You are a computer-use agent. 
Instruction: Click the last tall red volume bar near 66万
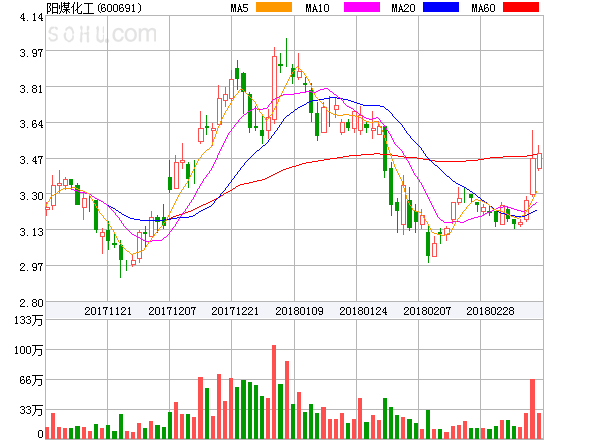[x=532, y=409]
